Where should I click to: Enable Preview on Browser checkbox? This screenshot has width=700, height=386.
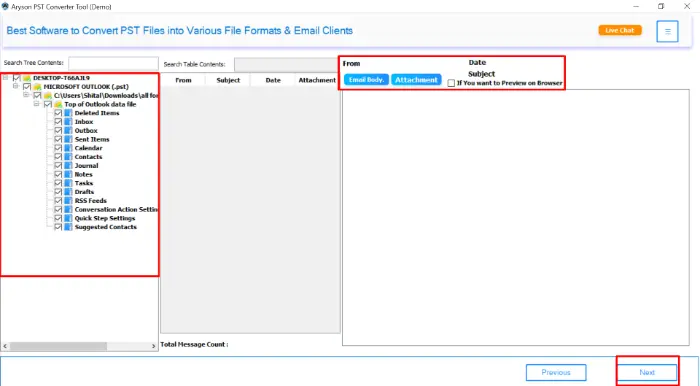pyautogui.click(x=451, y=83)
